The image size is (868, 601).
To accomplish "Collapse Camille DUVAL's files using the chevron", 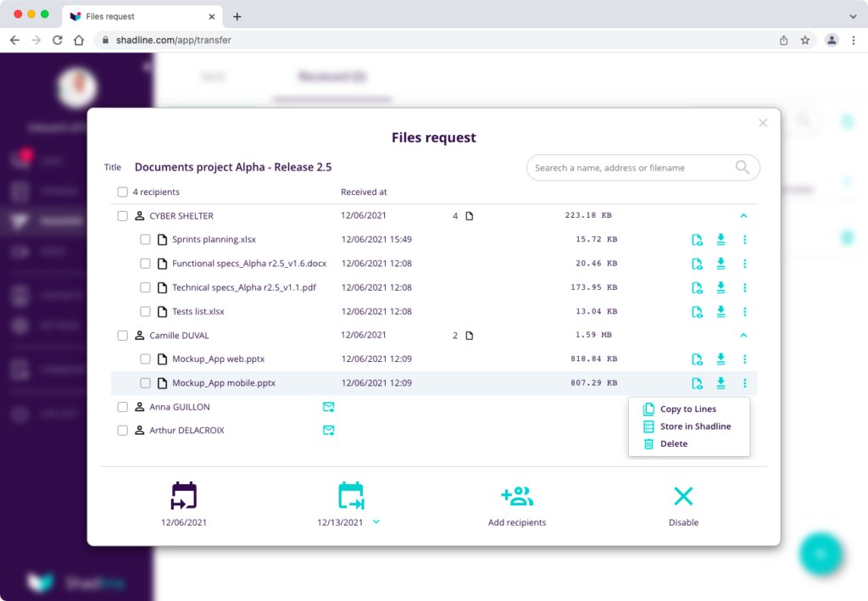I will click(x=744, y=335).
